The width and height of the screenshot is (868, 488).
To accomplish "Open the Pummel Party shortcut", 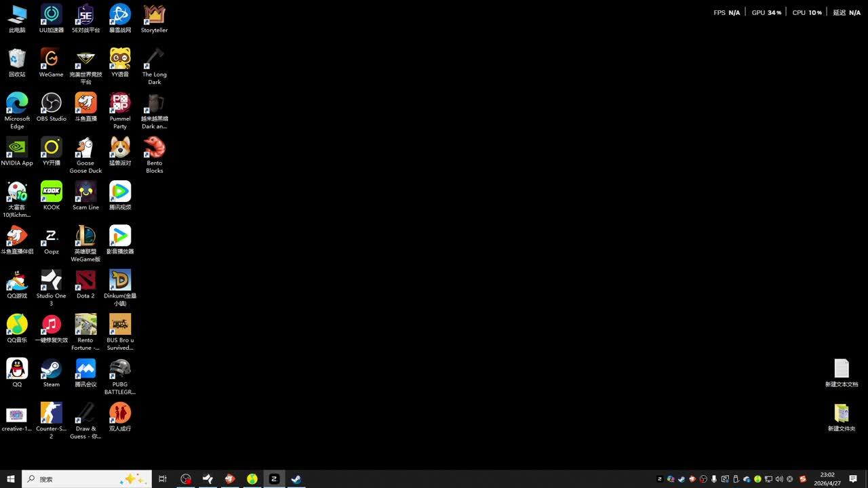I will coord(120,104).
